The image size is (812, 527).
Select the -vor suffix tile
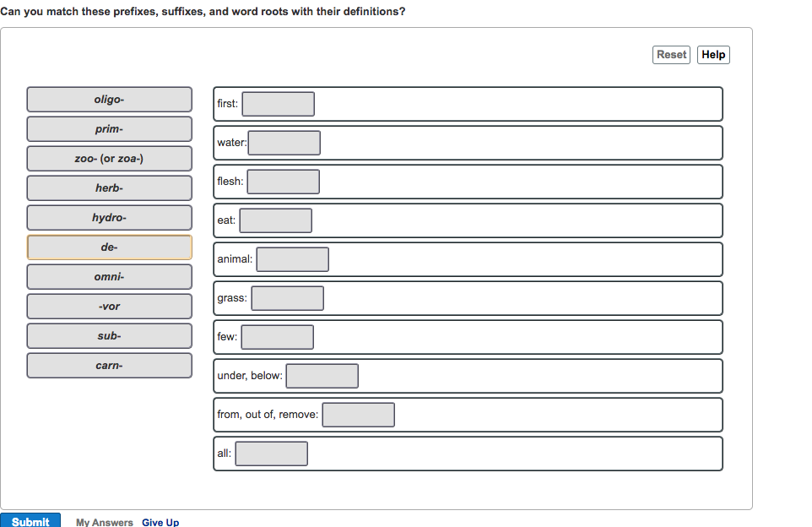tap(109, 306)
